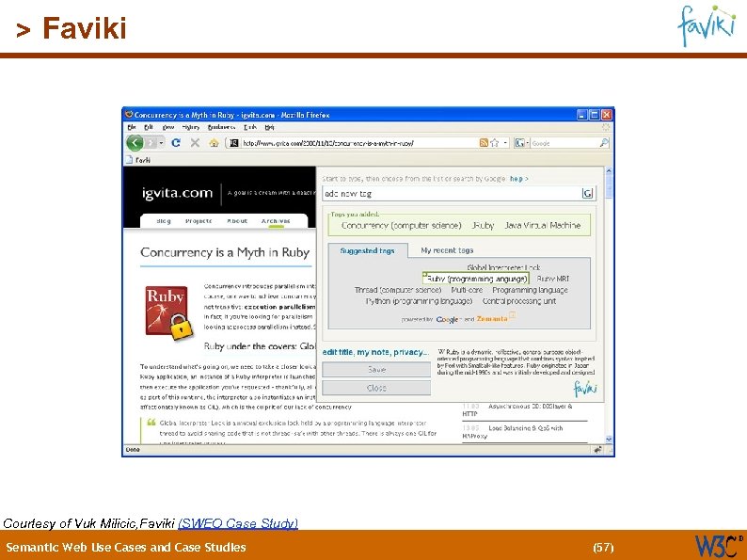Viewport: 747px width, 560px height.
Task: Click the igvita.com URL address field
Action: (x=358, y=143)
